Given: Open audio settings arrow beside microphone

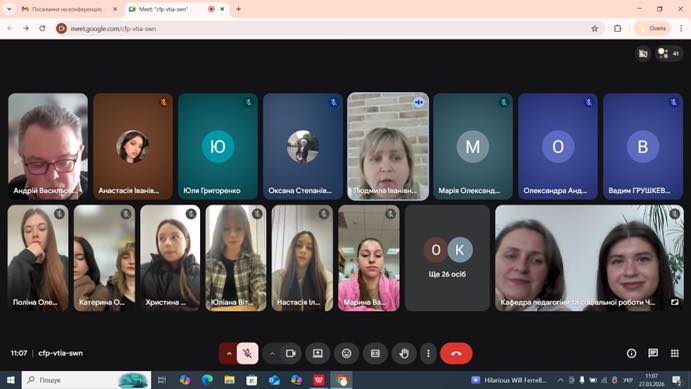Looking at the screenshot, I should tap(228, 353).
